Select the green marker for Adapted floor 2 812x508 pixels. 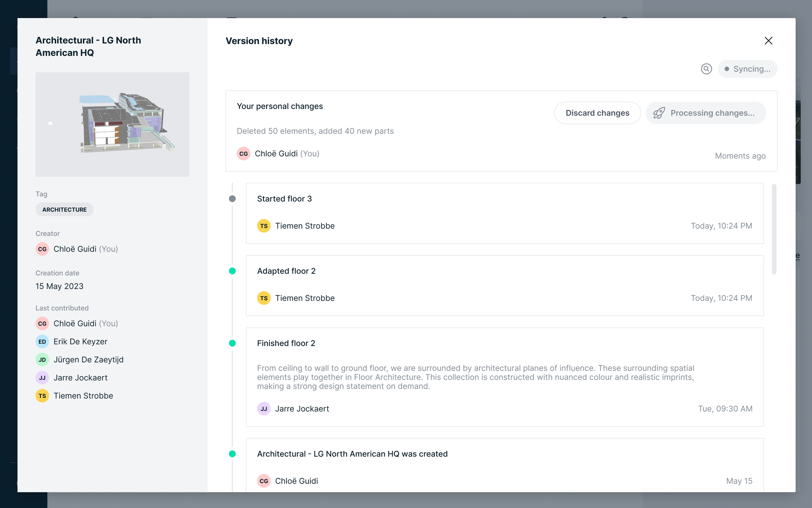pyautogui.click(x=232, y=271)
